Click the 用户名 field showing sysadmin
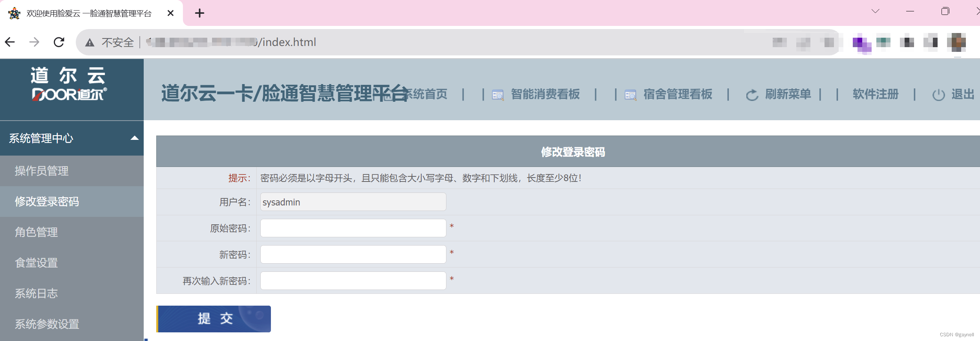The height and width of the screenshot is (341, 980). pyautogui.click(x=353, y=202)
